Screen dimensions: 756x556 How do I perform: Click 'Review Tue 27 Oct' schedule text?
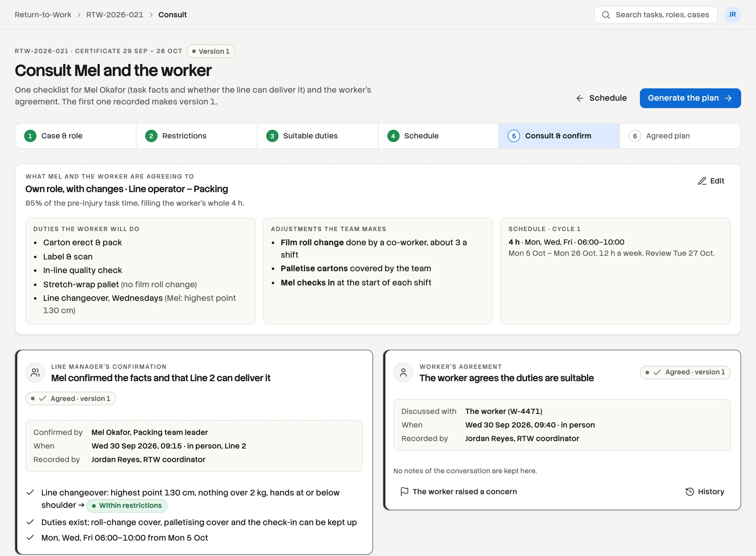point(680,253)
